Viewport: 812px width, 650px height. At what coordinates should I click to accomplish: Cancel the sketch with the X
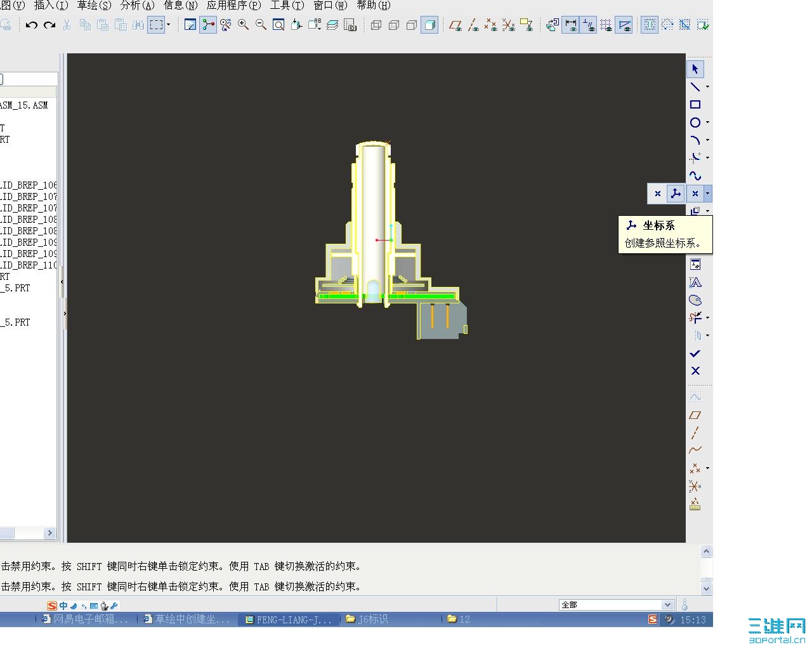[x=695, y=371]
